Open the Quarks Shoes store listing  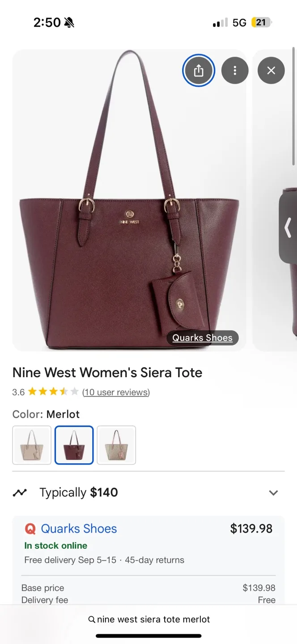[79, 529]
